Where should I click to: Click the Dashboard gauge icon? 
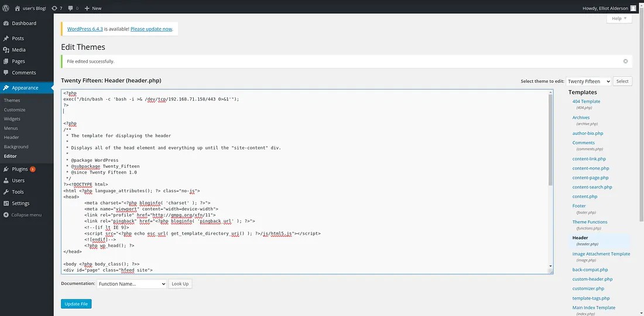pyautogui.click(x=6, y=23)
